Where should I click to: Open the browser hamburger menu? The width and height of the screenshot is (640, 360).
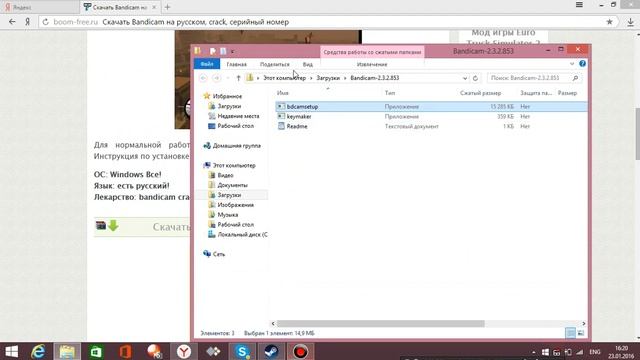coord(579,5)
